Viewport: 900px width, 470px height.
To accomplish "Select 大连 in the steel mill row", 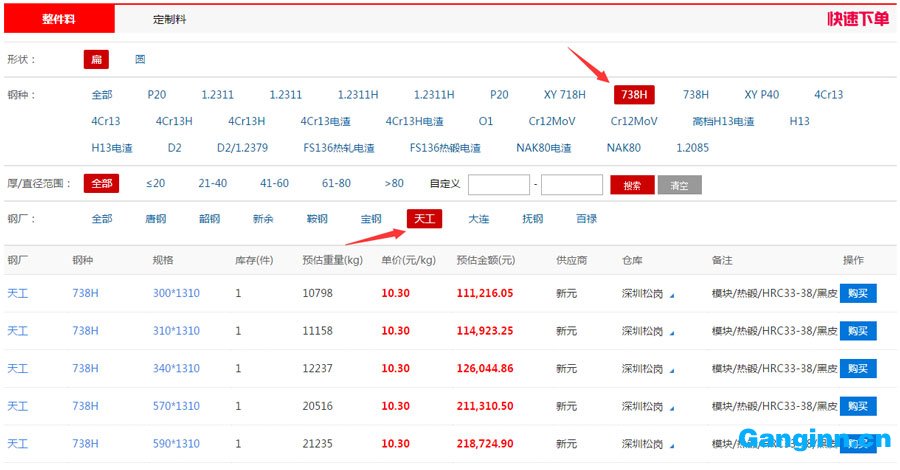I will click(x=479, y=219).
